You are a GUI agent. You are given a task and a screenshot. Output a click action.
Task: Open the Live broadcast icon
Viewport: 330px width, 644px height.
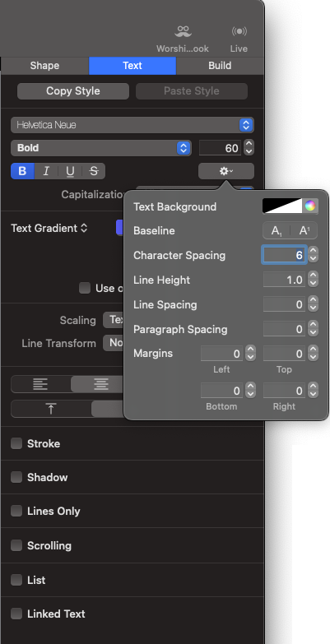[x=239, y=38]
